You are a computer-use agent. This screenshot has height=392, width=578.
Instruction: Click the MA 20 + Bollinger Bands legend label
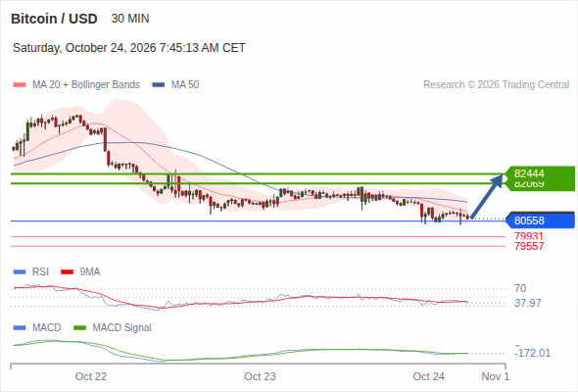tap(86, 85)
